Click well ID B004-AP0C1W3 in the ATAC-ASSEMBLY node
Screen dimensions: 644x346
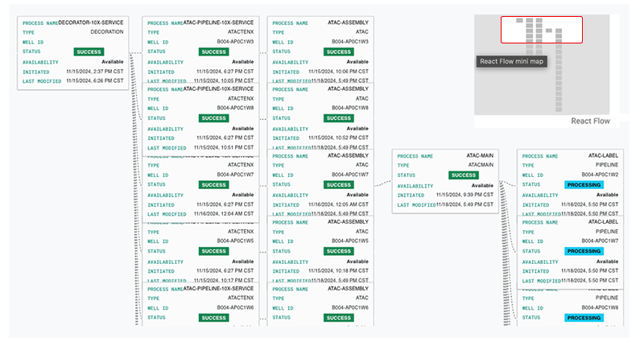tap(349, 41)
